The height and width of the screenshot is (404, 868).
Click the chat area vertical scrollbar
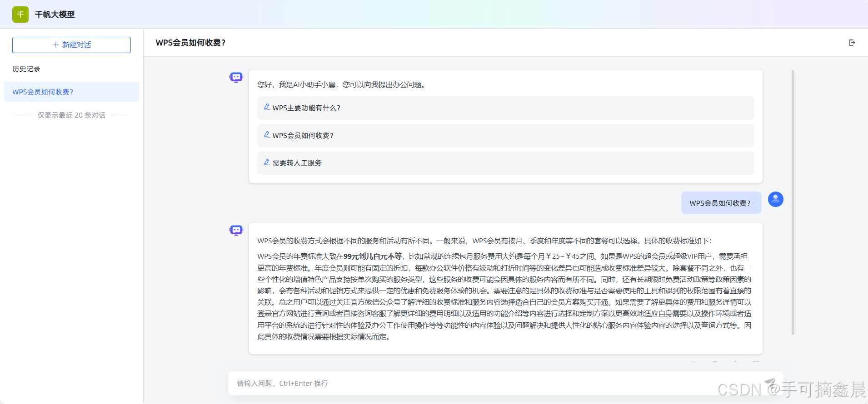coord(793,202)
